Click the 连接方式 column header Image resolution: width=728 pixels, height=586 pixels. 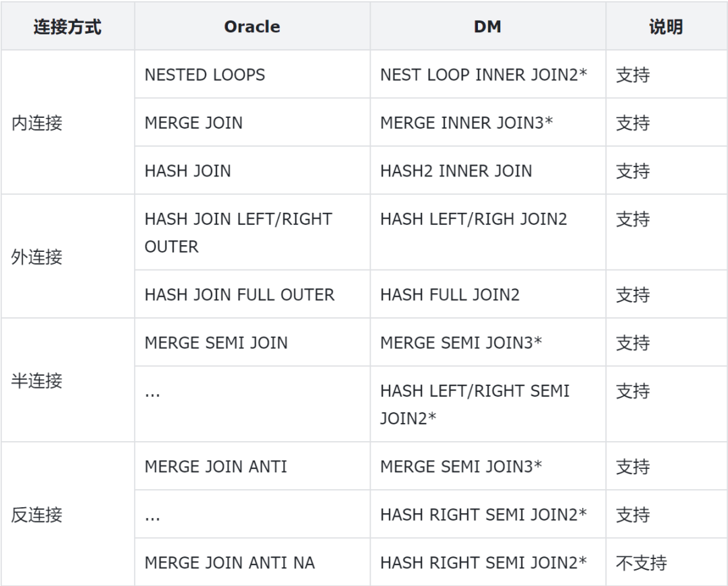coord(67,27)
